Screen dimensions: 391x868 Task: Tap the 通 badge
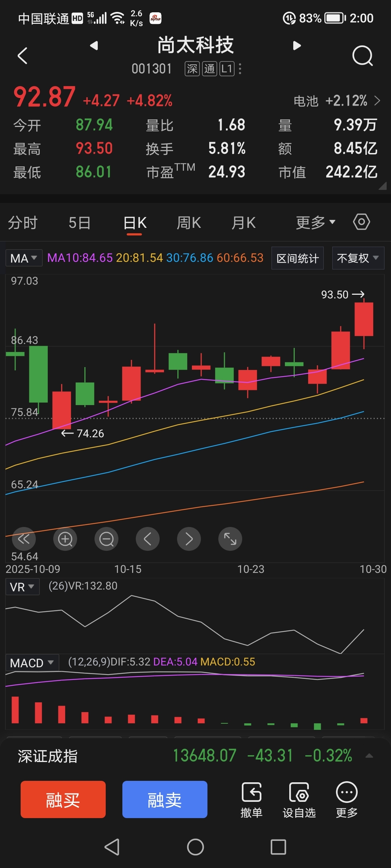(210, 69)
